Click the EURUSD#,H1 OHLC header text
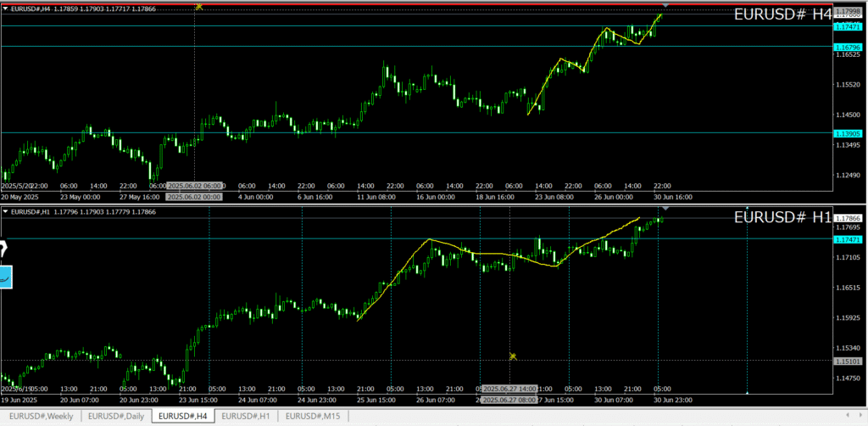The image size is (868, 426). coord(83,211)
